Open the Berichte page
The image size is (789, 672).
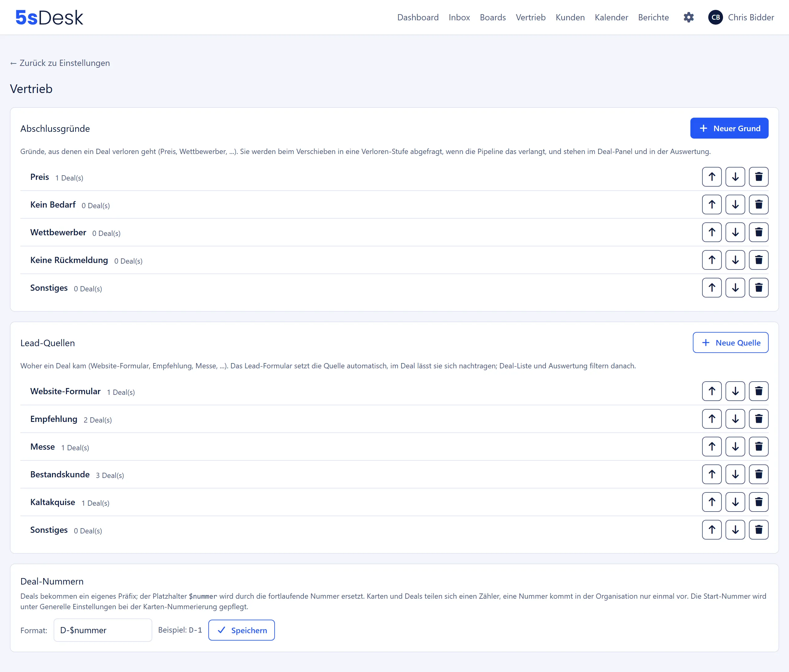coord(653,18)
